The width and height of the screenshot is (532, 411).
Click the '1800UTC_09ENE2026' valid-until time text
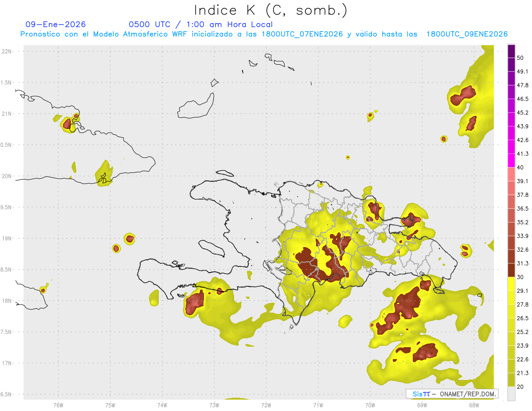[x=467, y=34]
